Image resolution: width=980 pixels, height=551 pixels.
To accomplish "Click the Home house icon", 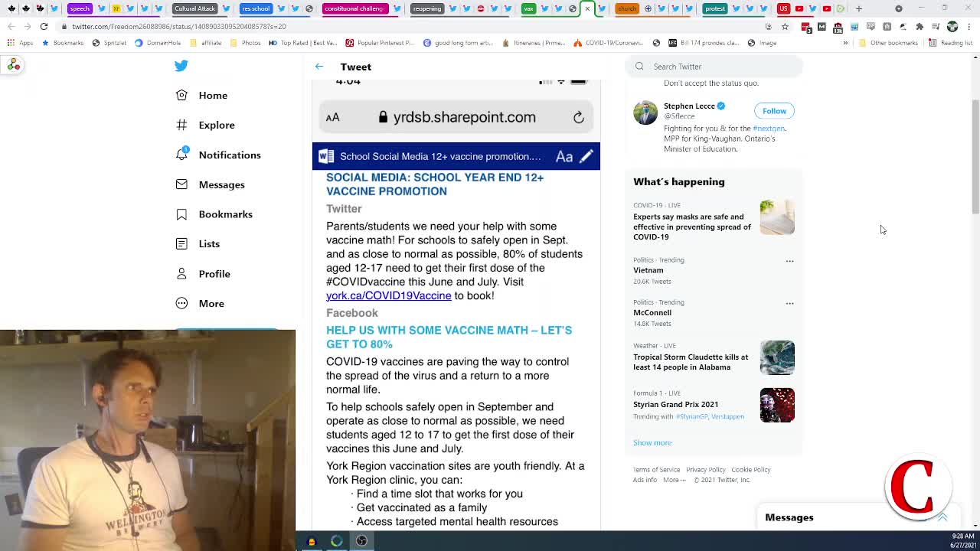I will (181, 95).
